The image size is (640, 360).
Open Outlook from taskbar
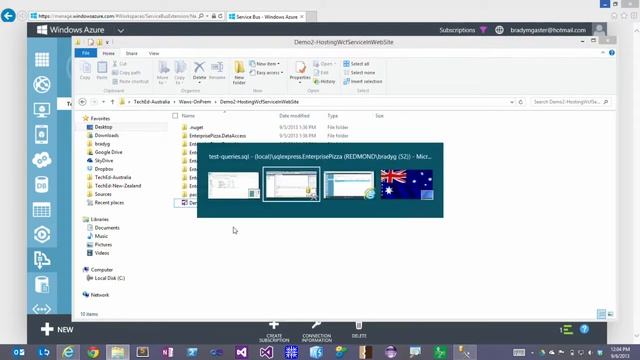[19, 352]
